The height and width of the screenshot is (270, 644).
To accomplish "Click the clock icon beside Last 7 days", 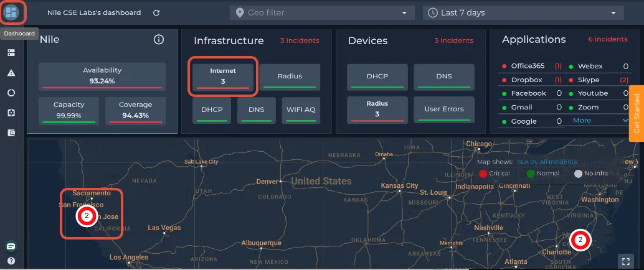I will (432, 12).
